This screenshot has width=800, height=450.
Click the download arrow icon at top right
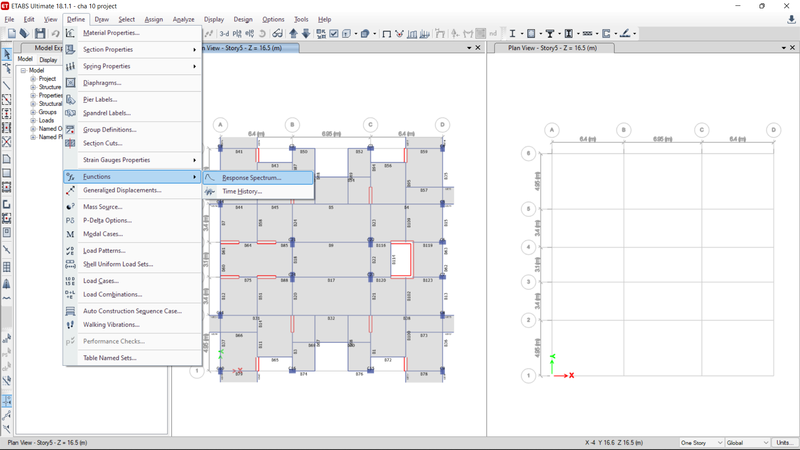[791, 19]
